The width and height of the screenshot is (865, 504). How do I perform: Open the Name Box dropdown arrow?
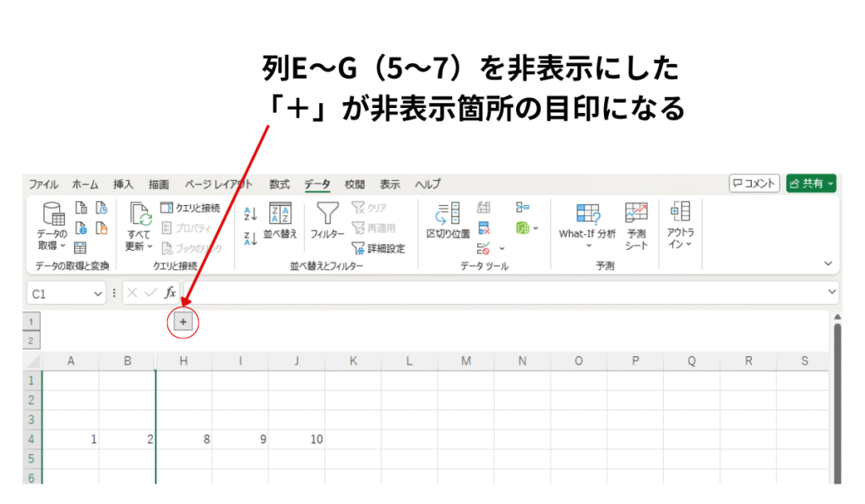click(x=99, y=294)
